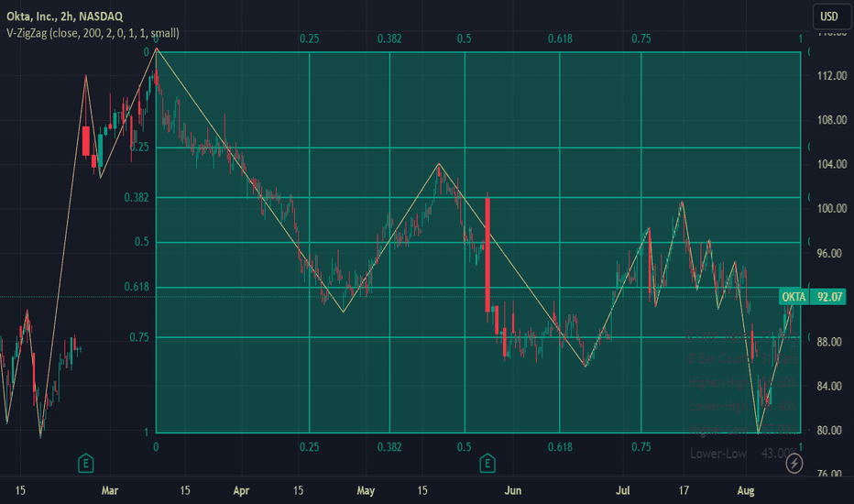Screen dimensions: 854x504
Task: Open the V-ZigZag indicator legend
Action: tap(93, 33)
